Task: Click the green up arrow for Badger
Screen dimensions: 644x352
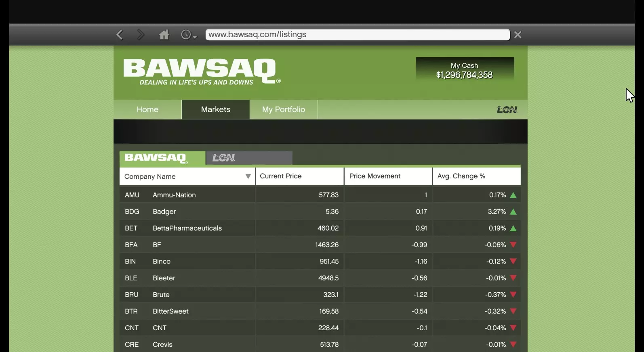Action: click(513, 212)
